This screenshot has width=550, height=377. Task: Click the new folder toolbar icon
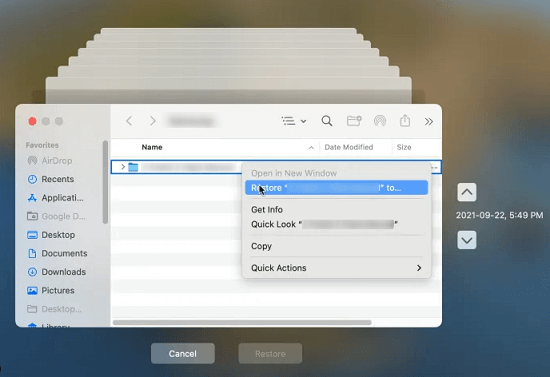(x=354, y=121)
